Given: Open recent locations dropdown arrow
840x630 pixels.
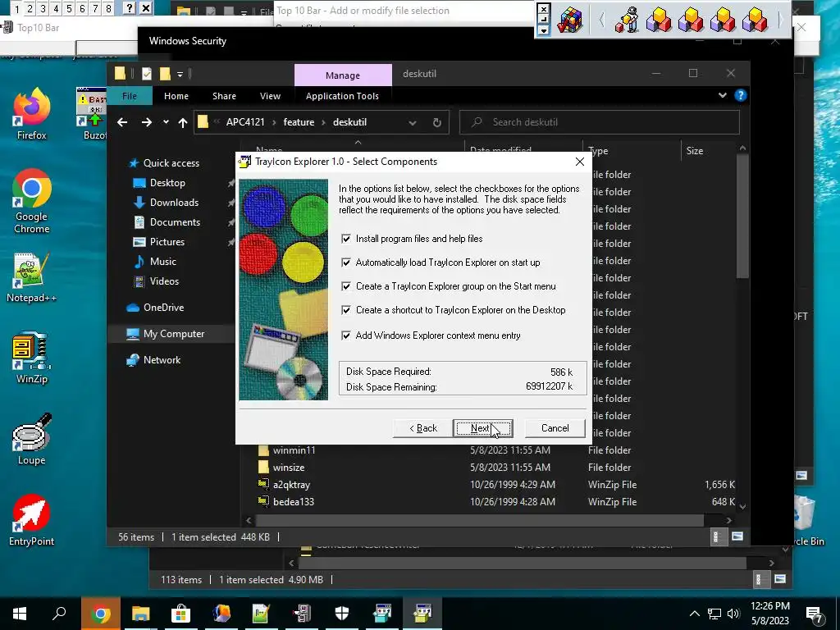Looking at the screenshot, I should click(x=166, y=122).
